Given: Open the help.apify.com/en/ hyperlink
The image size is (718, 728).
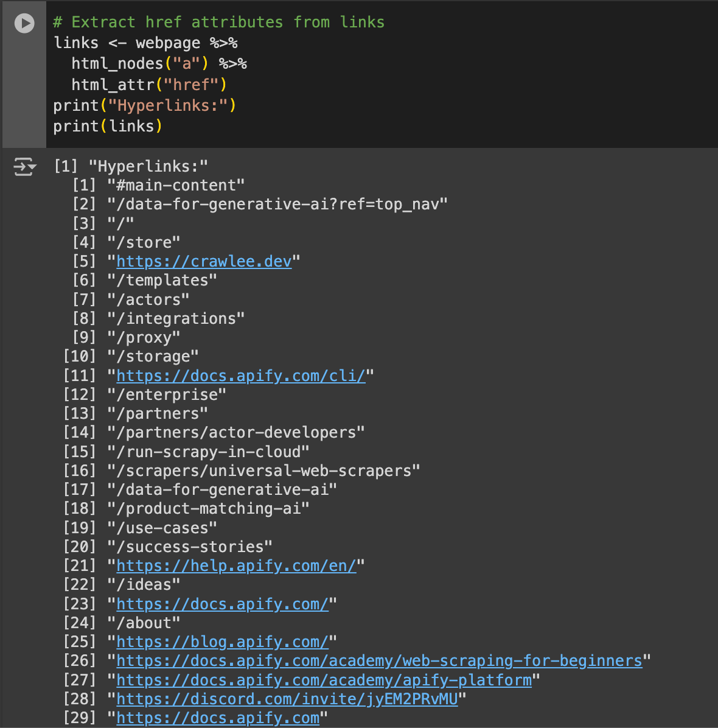Looking at the screenshot, I should pyautogui.click(x=237, y=565).
